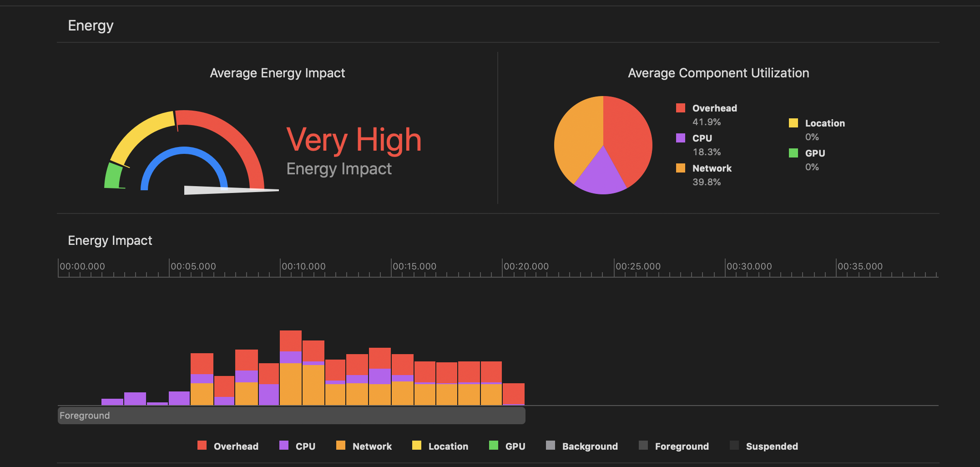
Task: Click the red Overhead swatch in pie legend
Action: pyautogui.click(x=680, y=108)
